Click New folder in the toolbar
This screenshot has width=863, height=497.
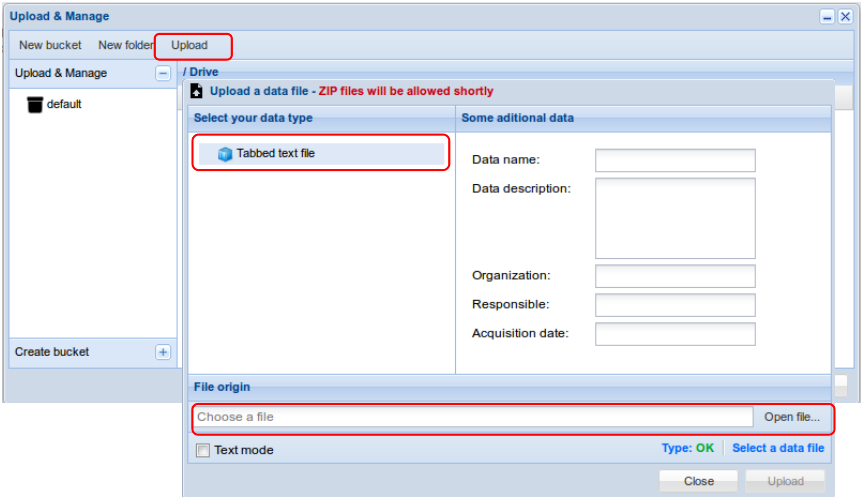click(125, 45)
